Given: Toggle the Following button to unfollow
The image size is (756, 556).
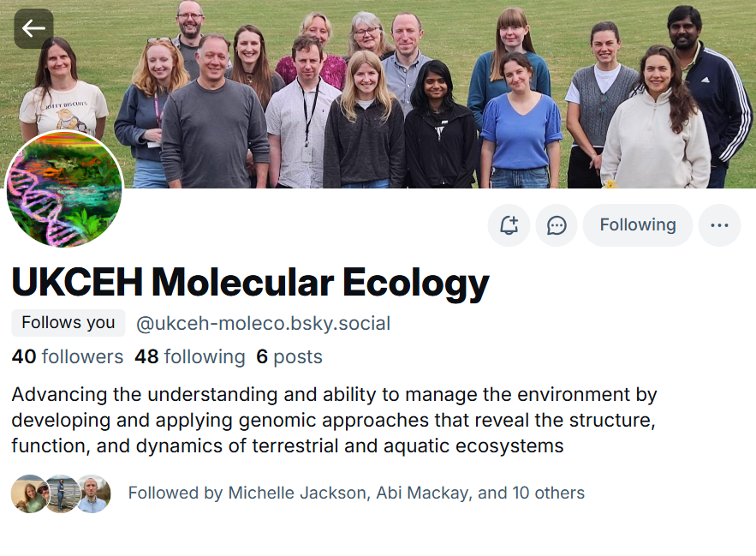Looking at the screenshot, I should point(637,225).
